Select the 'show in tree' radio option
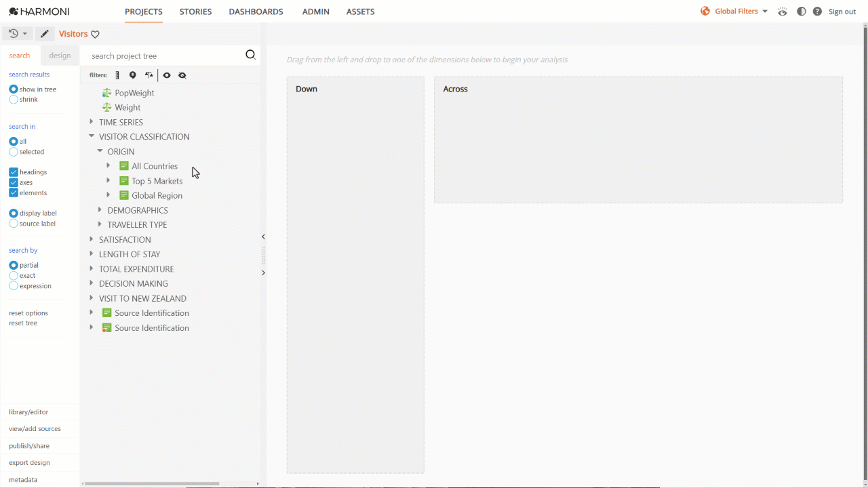 point(14,89)
